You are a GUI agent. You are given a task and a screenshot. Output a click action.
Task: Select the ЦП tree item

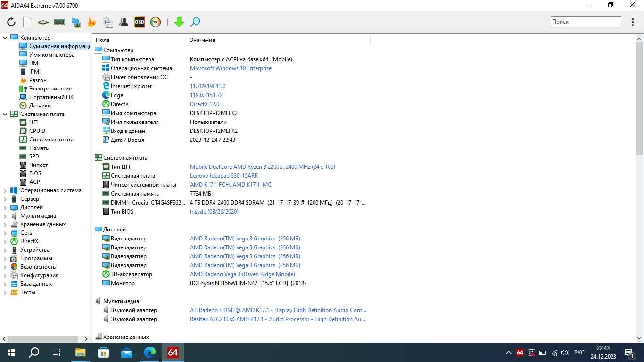click(x=28, y=123)
